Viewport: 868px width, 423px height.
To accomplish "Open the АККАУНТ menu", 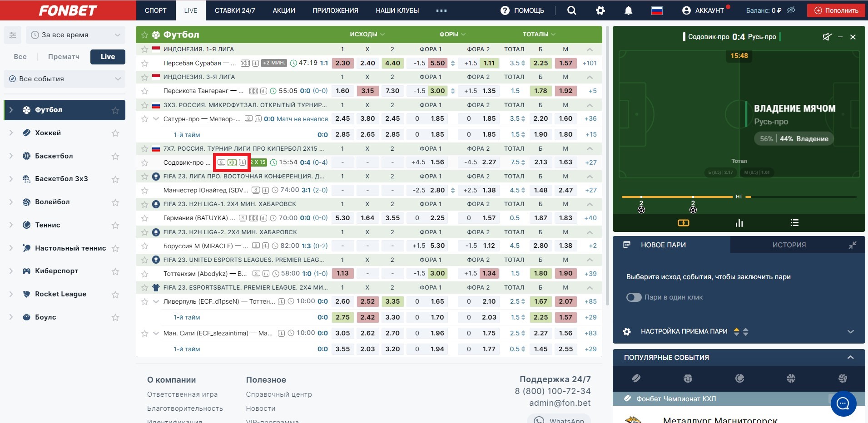I will [704, 10].
